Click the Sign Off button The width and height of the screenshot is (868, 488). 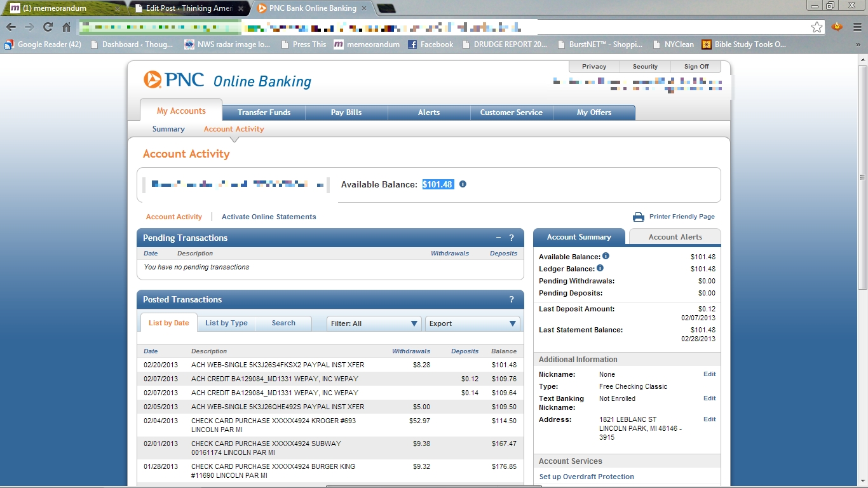tap(696, 67)
